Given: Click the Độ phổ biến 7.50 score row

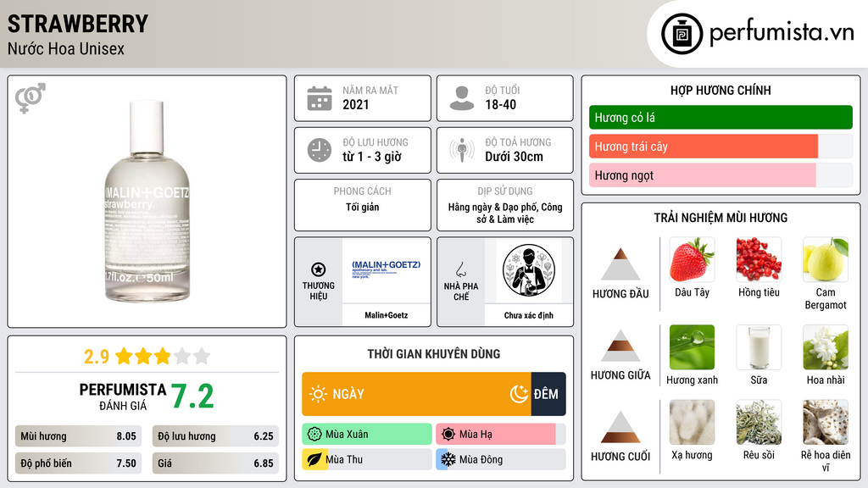Looking at the screenshot, I should click(78, 463).
